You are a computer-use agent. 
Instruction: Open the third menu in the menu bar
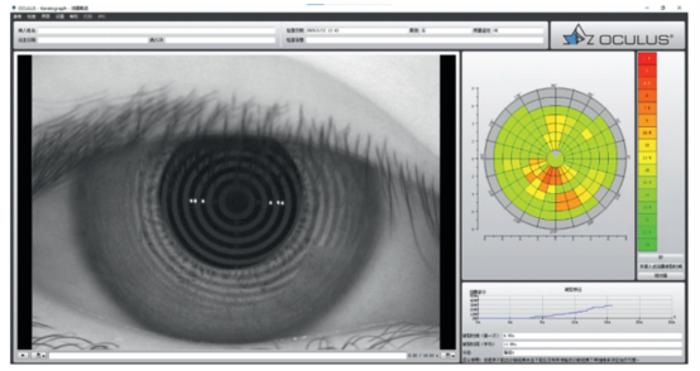(x=46, y=17)
